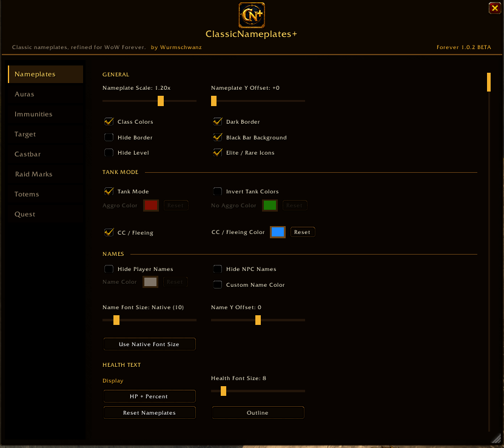Uncheck the CC / Fleeing checkbox
Image resolution: width=504 pixels, height=448 pixels.
click(109, 232)
